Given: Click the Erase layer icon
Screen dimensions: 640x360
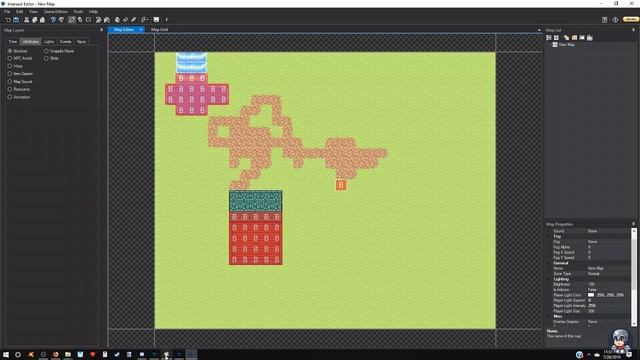Looking at the screenshot, I should click(125, 20).
